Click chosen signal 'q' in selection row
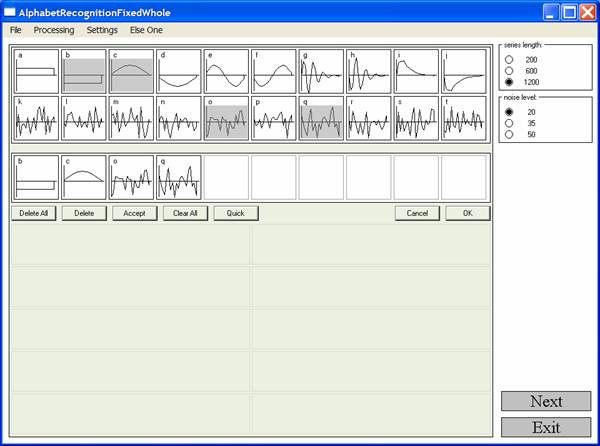The image size is (600, 446). tap(179, 177)
